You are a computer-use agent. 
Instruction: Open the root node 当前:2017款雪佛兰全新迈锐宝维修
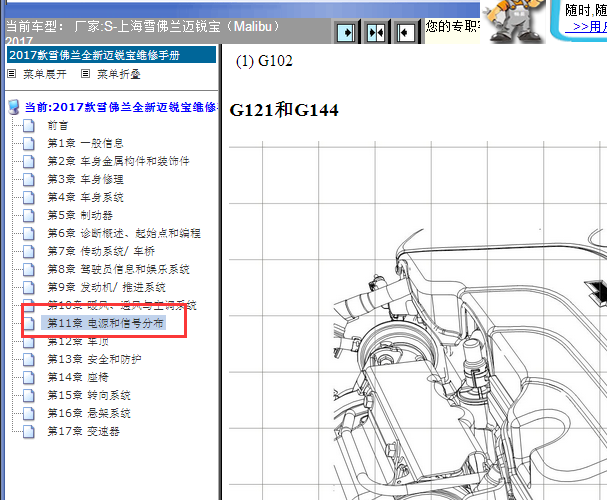click(121, 107)
